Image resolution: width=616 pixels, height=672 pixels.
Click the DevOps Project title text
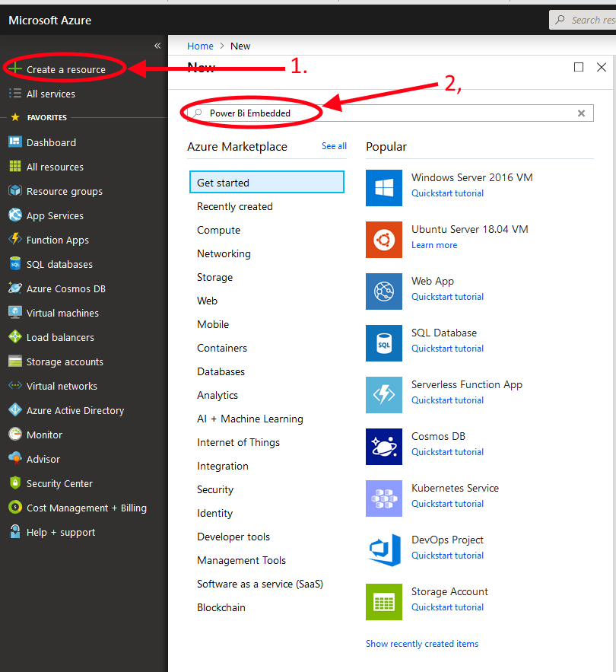(x=447, y=540)
